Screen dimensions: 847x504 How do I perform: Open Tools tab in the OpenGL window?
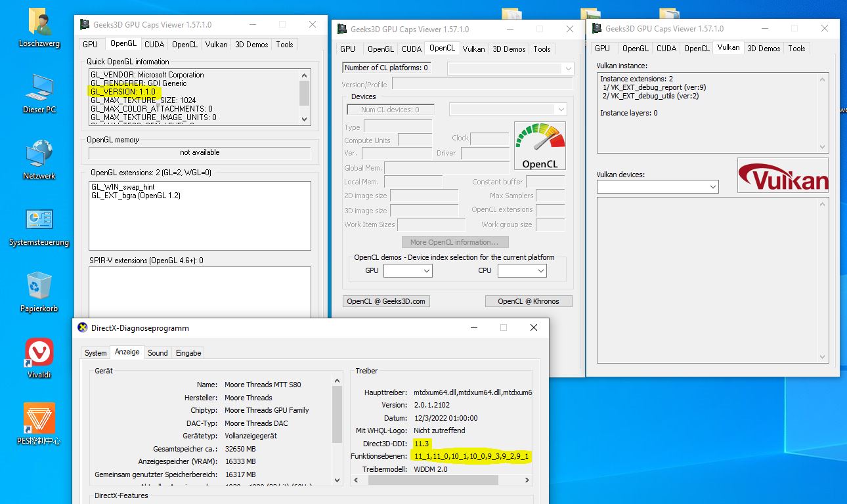pyautogui.click(x=285, y=45)
